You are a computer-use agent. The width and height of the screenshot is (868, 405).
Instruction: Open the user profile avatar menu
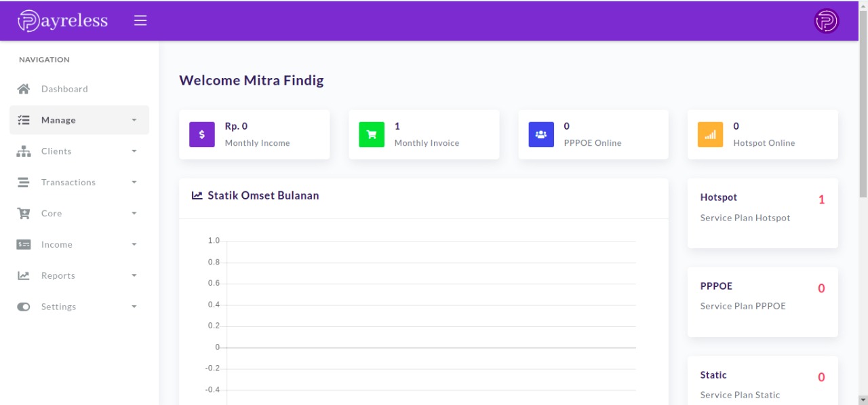click(826, 21)
